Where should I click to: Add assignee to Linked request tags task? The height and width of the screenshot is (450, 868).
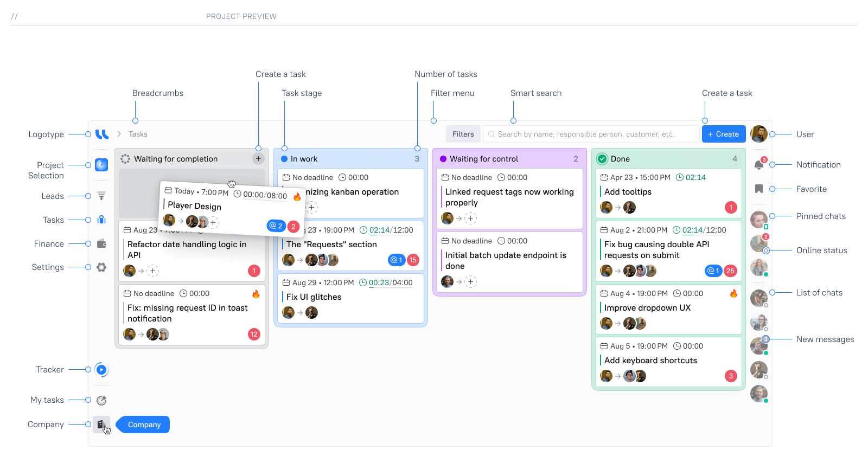[x=471, y=218]
